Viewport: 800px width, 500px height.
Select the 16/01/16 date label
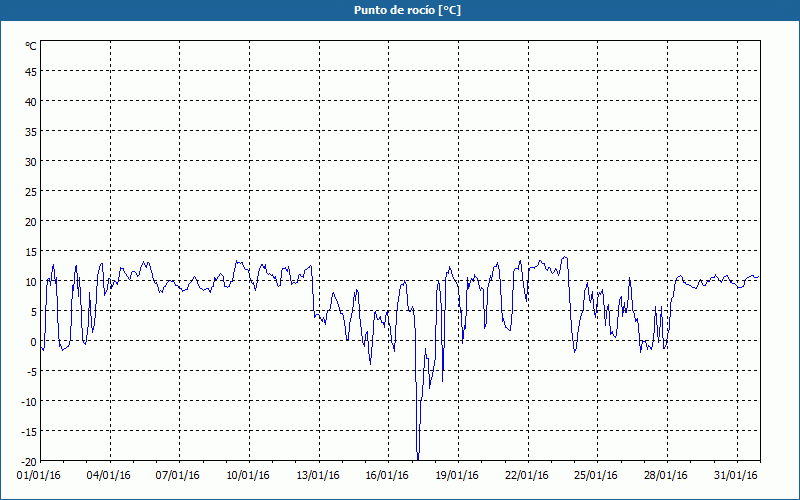point(387,476)
